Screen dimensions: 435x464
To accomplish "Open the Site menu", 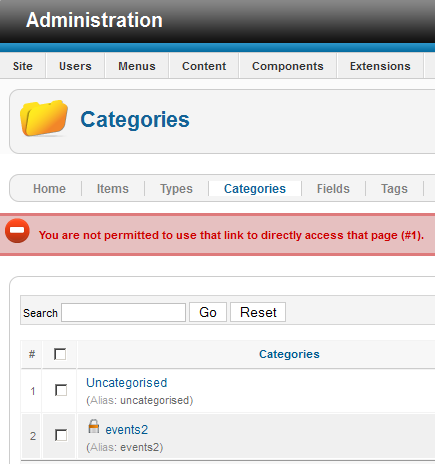I will coord(23,66).
